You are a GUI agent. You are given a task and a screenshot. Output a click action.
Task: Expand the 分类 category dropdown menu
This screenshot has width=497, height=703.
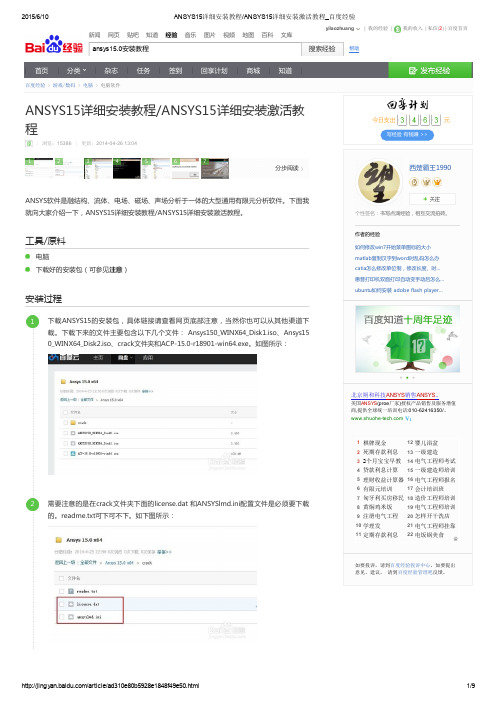[x=77, y=70]
